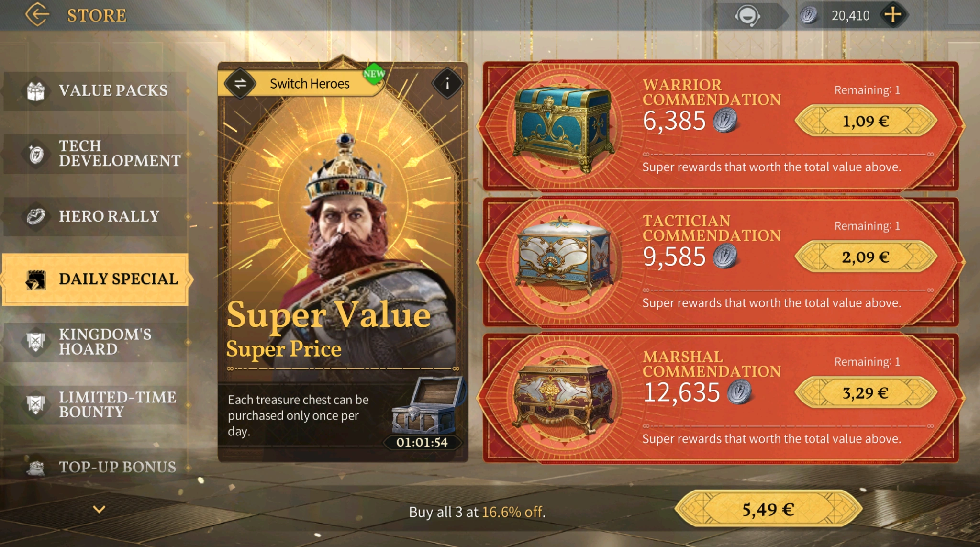The image size is (980, 547).
Task: Buy Warrior Commendation for 1,09 €
Action: coord(866,121)
